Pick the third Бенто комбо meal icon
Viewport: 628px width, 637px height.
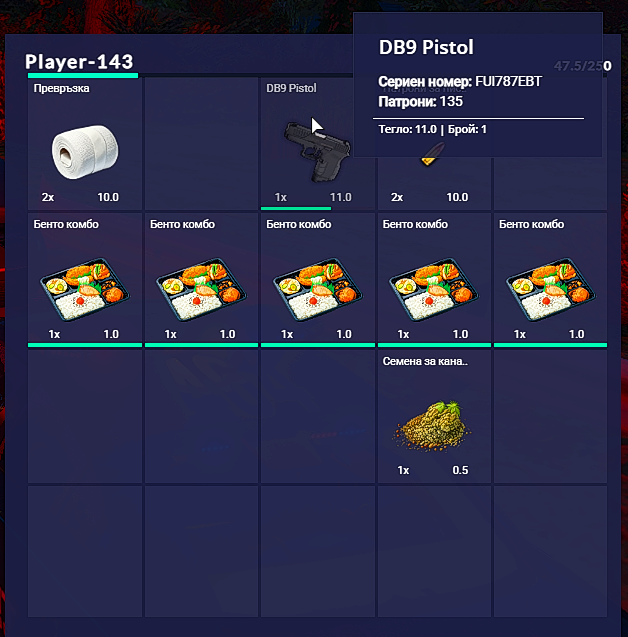(317, 289)
